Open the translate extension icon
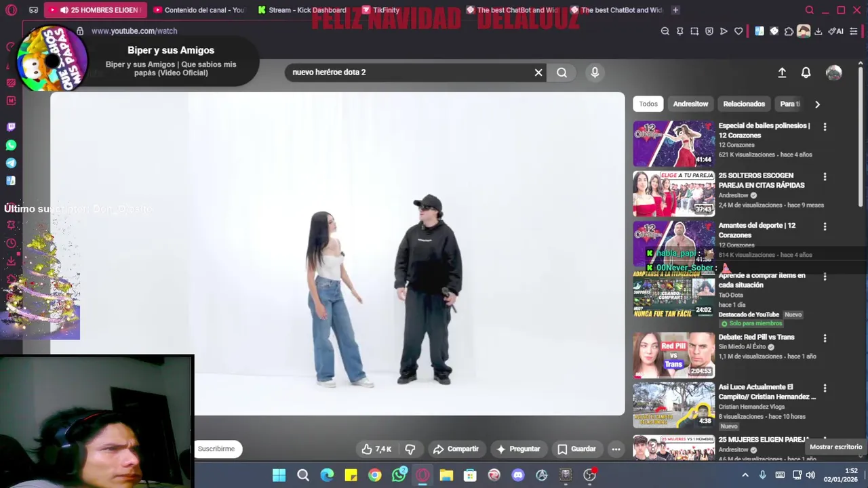Viewport: 868px width, 488px height. [759, 31]
